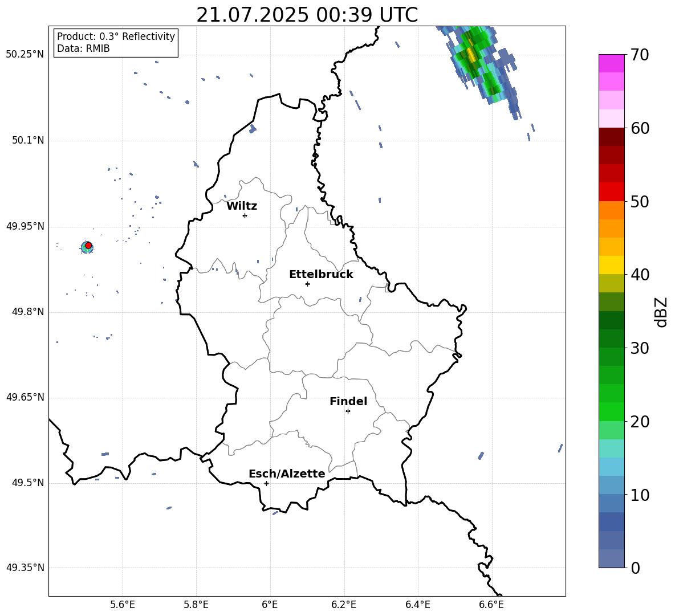Viewport: 675px width, 616px height.
Task: Click the greyish-blue colorbar swatch just above 0
Action: (x=611, y=558)
